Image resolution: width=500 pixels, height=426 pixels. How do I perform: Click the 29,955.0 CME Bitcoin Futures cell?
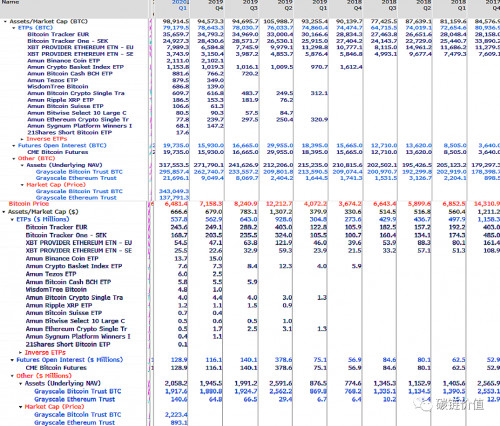coord(280,152)
